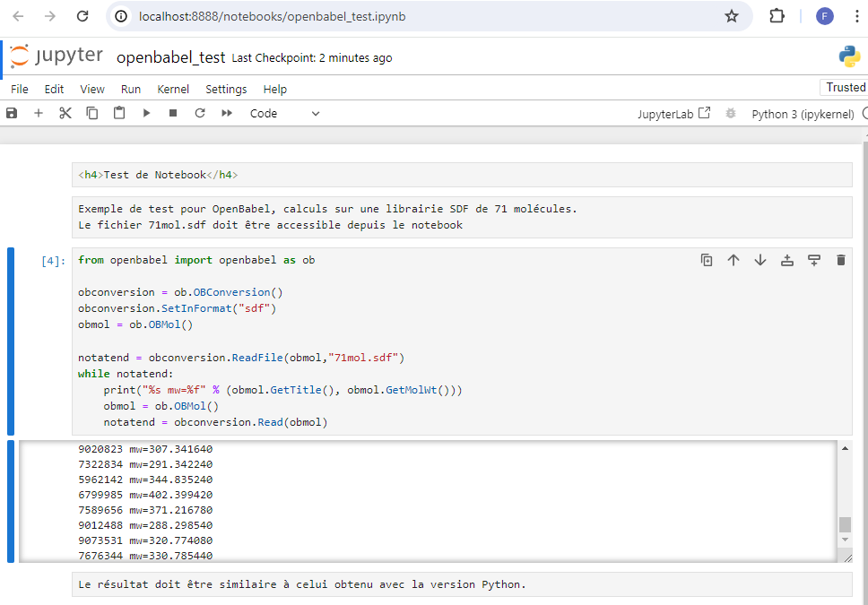Viewport: 868px width, 605px height.
Task: Restart kernel and run all cells
Action: click(x=227, y=113)
